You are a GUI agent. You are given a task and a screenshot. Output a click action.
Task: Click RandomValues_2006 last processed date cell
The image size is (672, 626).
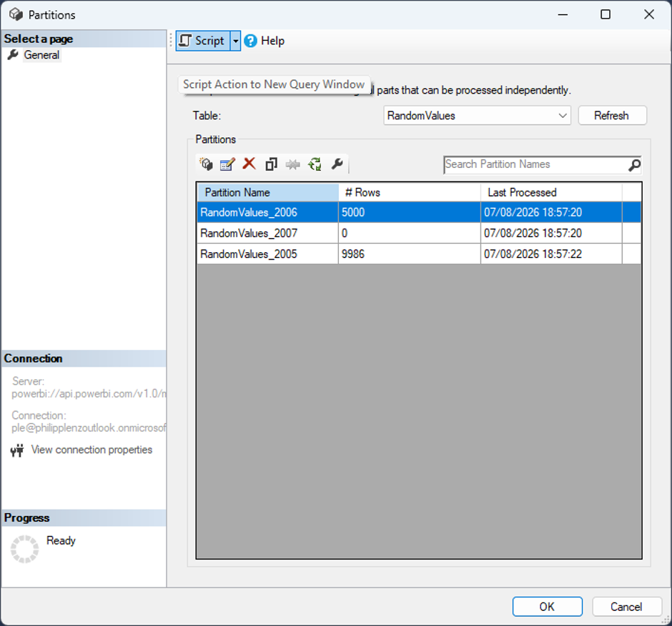point(551,212)
